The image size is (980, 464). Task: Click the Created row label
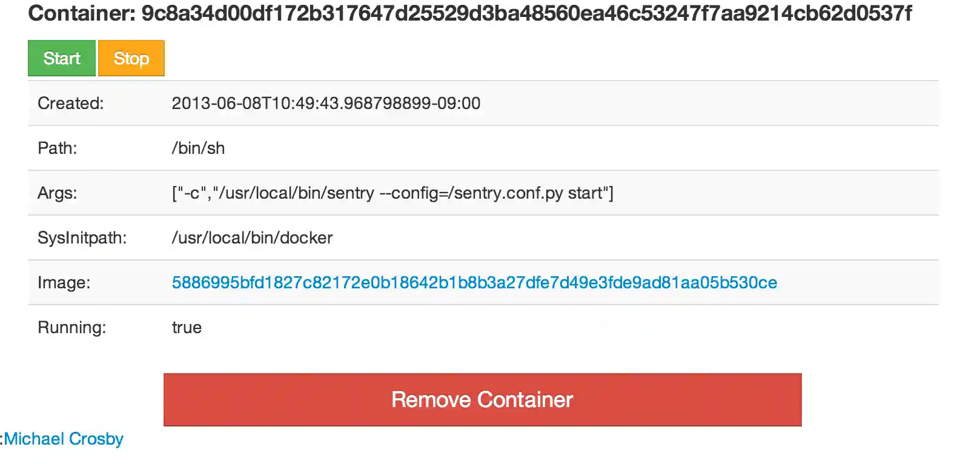coord(70,103)
